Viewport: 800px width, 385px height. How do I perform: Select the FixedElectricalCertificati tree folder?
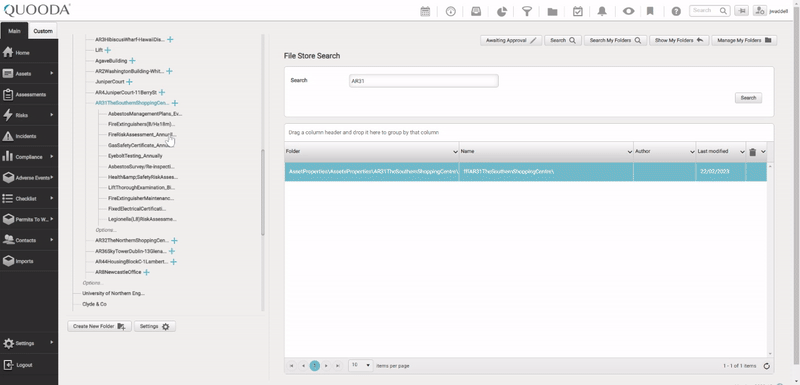(x=137, y=209)
